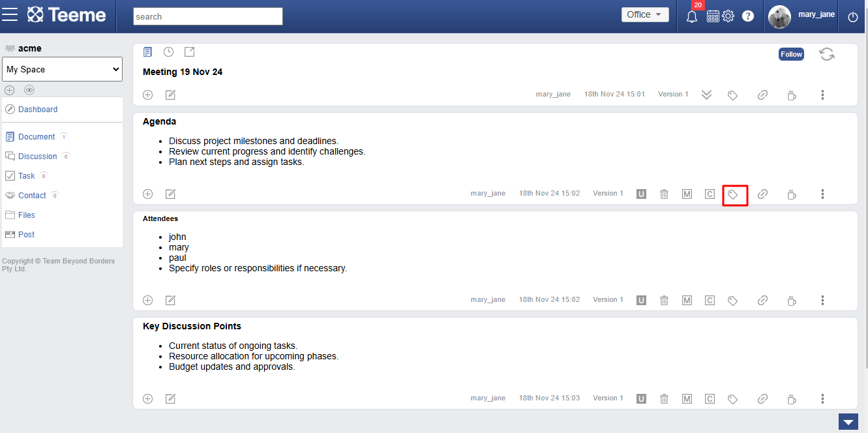Focus the search input field

pos(208,16)
